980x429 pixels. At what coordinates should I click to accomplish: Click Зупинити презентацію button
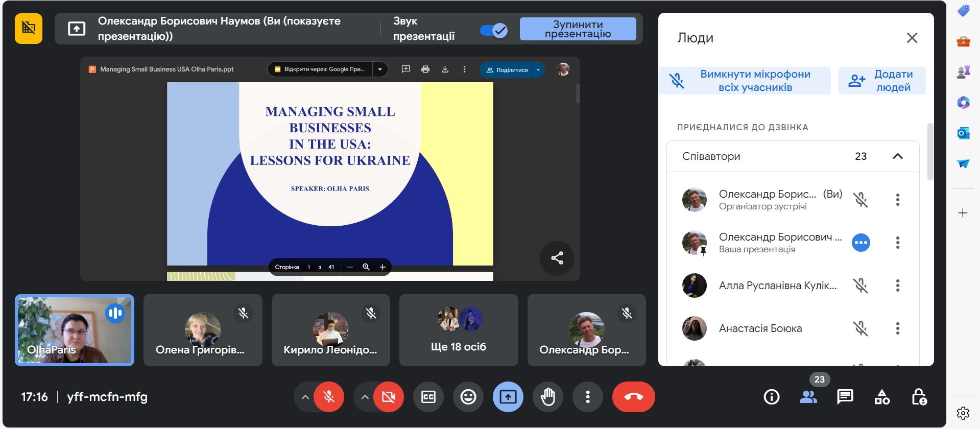[x=578, y=29]
